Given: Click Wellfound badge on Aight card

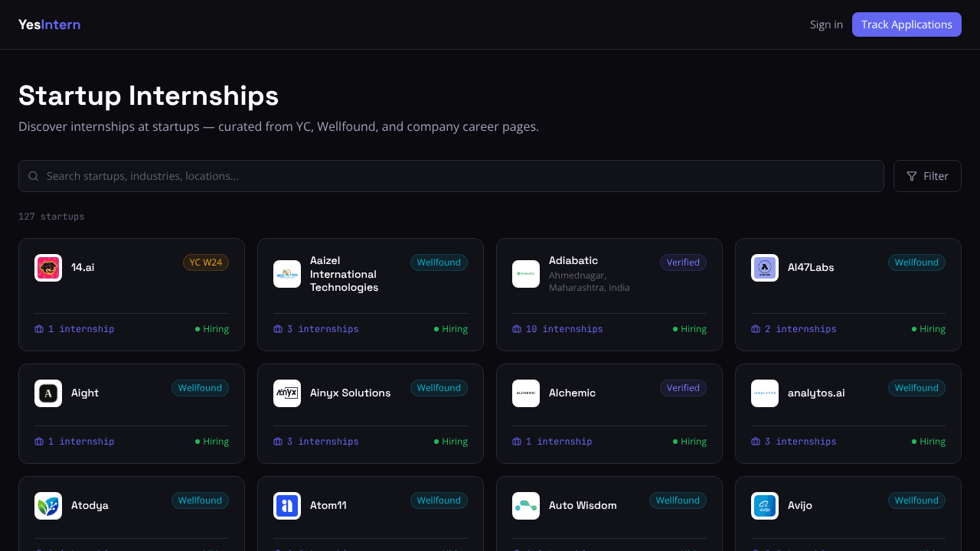Looking at the screenshot, I should click(x=200, y=388).
